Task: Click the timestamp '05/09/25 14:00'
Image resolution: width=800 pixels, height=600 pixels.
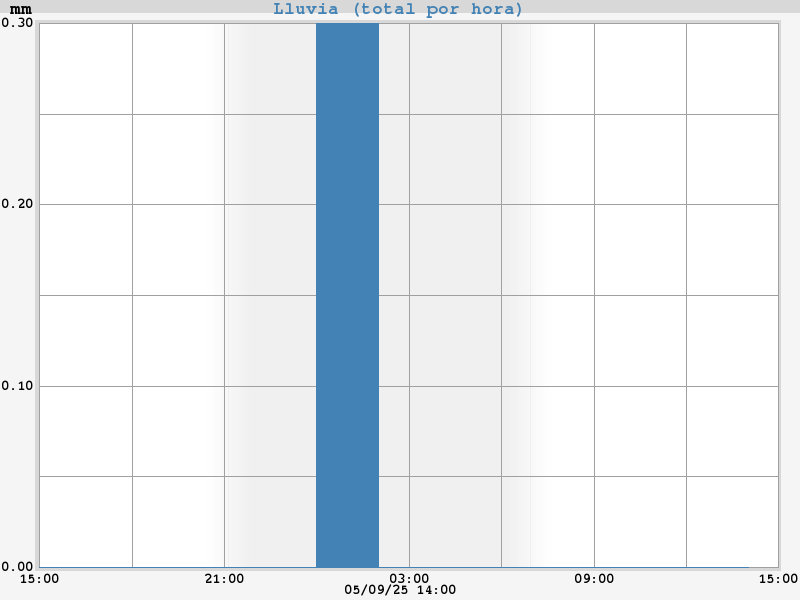Action: [x=400, y=590]
